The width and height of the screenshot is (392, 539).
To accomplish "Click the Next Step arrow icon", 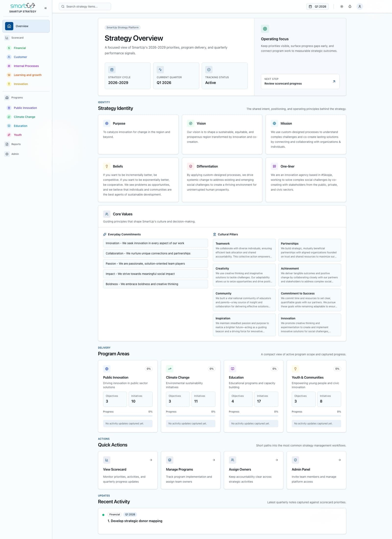I will pos(334,81).
